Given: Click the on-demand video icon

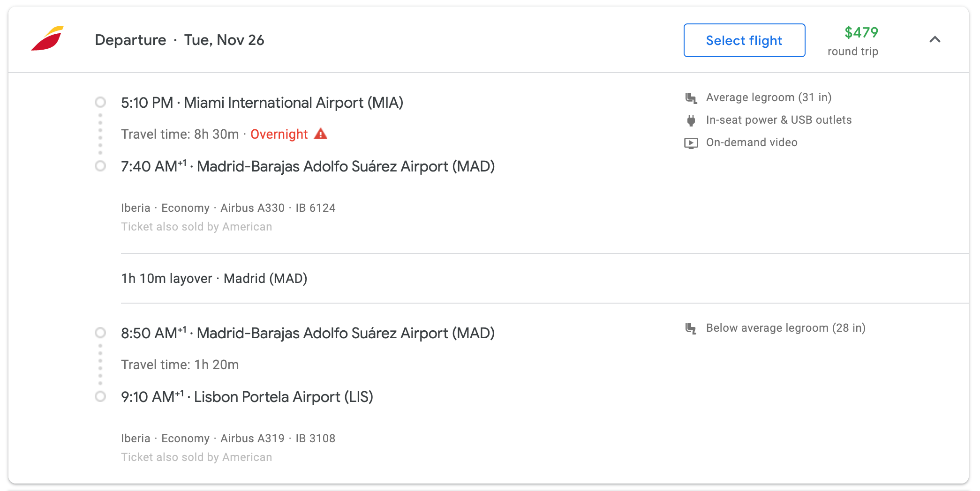Looking at the screenshot, I should tap(691, 143).
